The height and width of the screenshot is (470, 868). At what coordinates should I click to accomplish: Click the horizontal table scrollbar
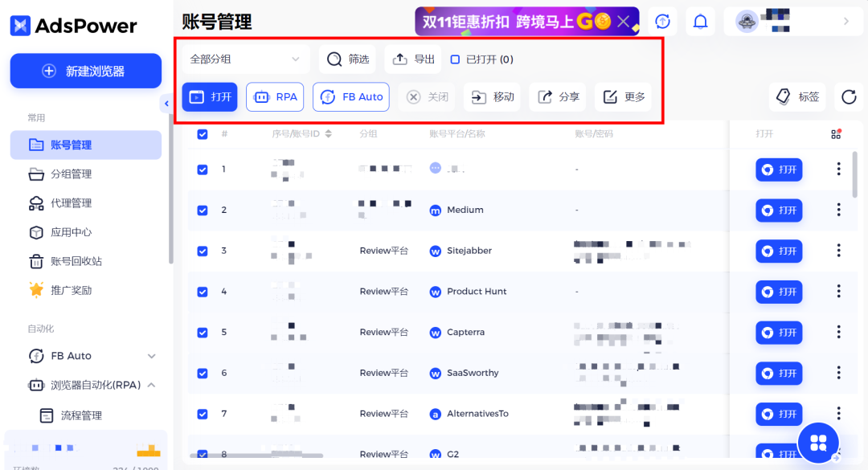(256, 456)
